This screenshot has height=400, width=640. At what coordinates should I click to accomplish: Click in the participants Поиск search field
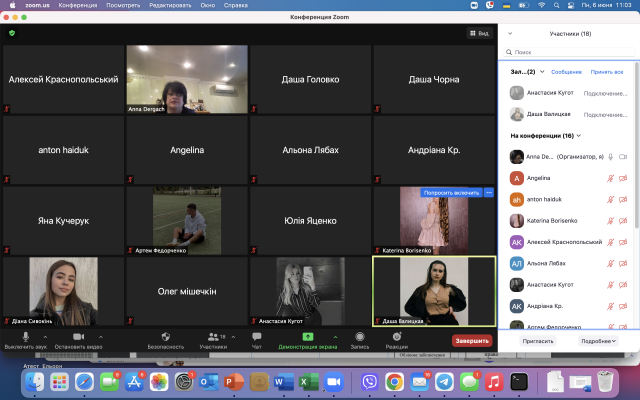coord(569,52)
